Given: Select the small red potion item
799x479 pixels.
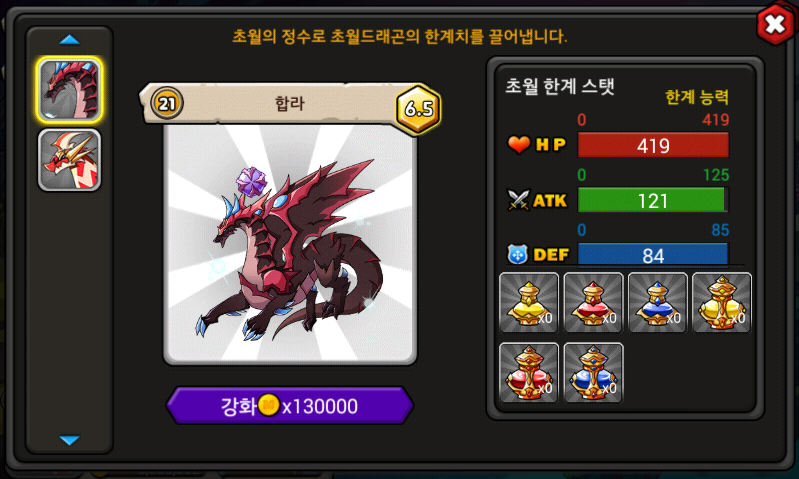Looking at the screenshot, I should [593, 303].
